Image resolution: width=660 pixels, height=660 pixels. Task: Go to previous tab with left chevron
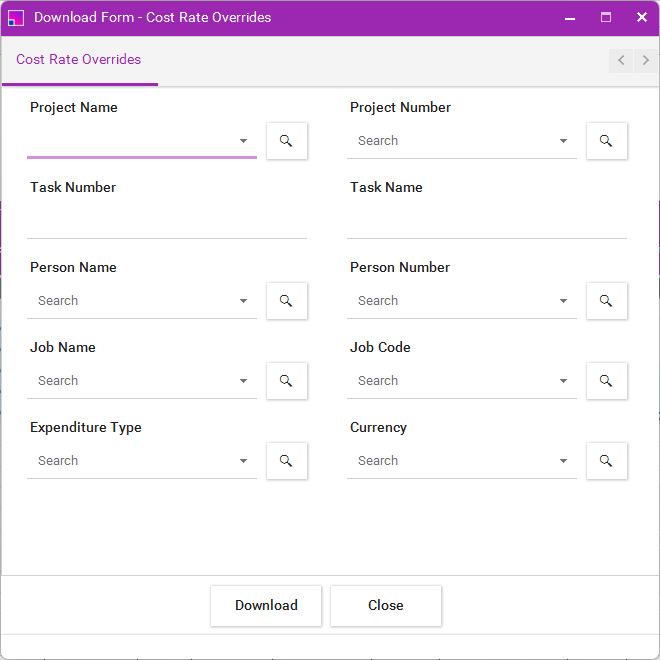[621, 61]
